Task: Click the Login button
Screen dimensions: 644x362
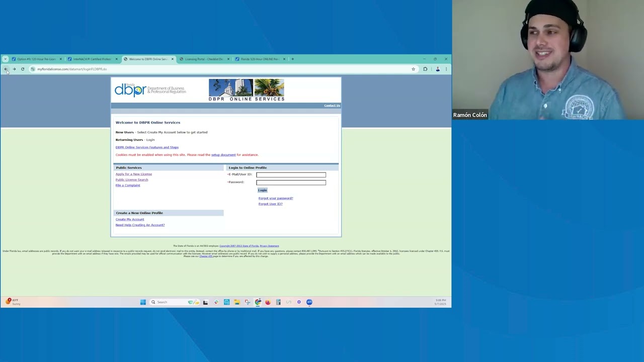Action: click(x=263, y=190)
